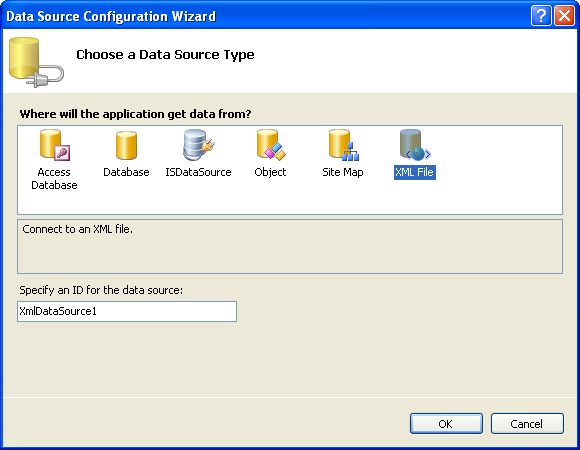Select the Access Database cylinder icon
580x450 pixels.
pos(54,145)
